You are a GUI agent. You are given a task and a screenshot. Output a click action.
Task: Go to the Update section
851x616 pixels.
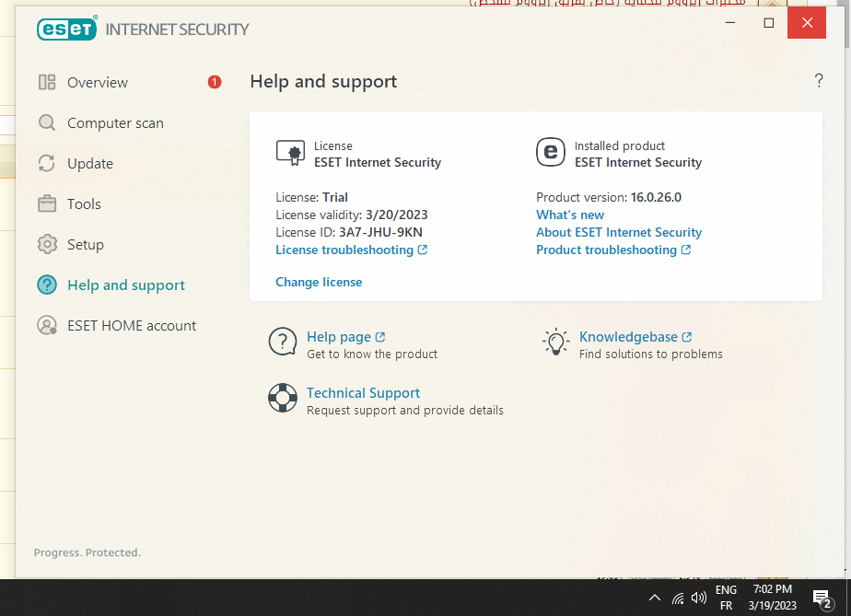point(90,163)
